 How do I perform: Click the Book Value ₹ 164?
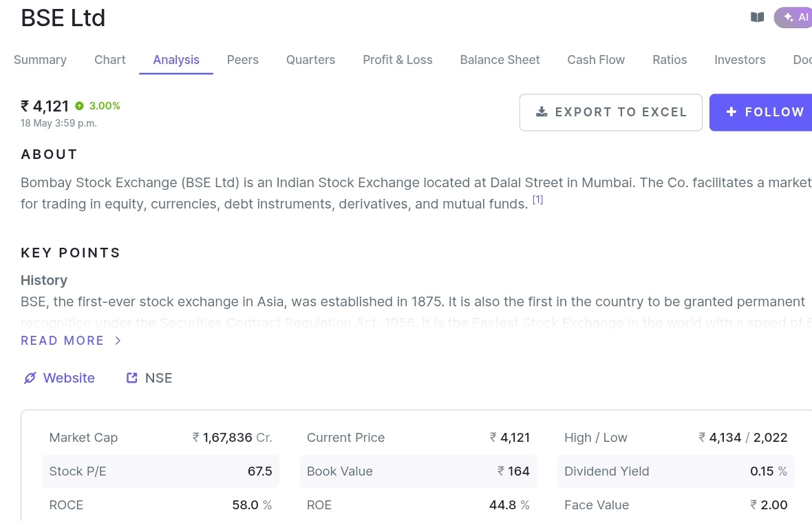click(x=514, y=471)
